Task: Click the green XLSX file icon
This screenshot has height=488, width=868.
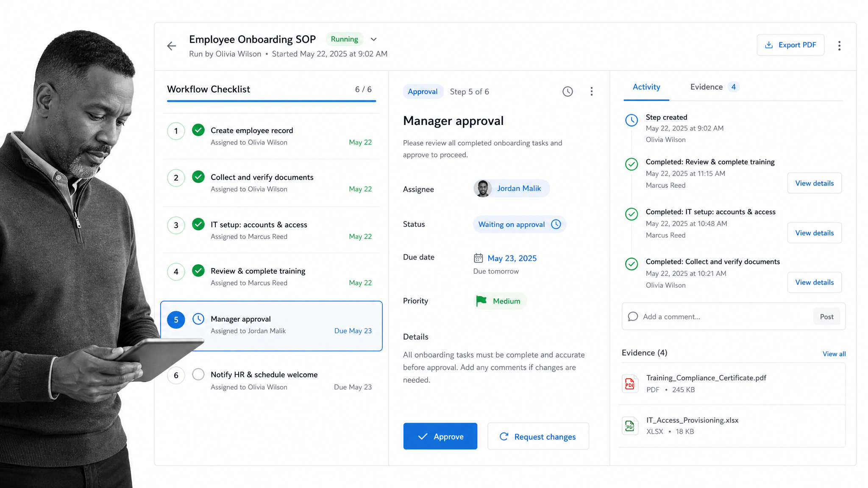Action: click(x=630, y=426)
